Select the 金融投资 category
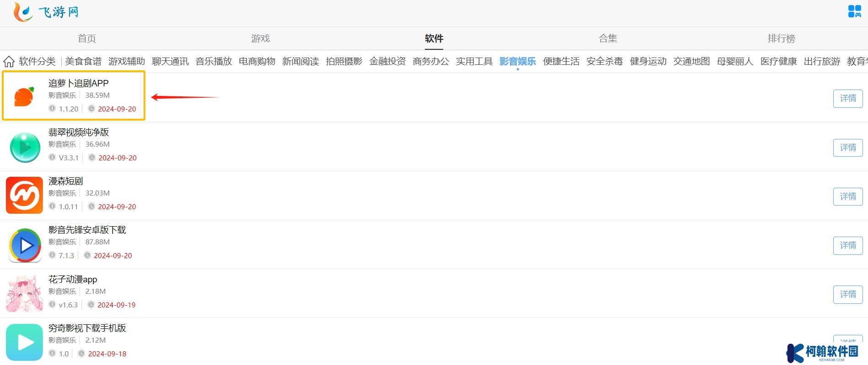The width and height of the screenshot is (868, 365). (387, 61)
